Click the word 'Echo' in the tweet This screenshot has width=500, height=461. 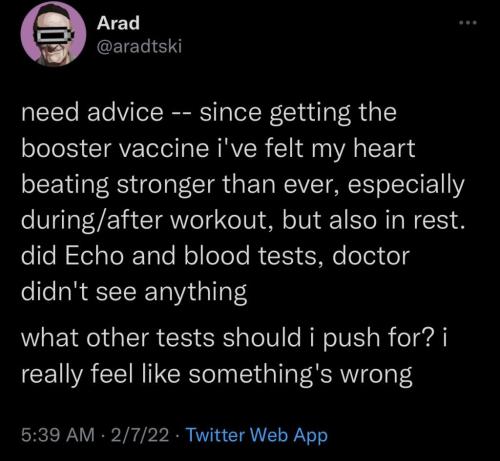(x=94, y=256)
